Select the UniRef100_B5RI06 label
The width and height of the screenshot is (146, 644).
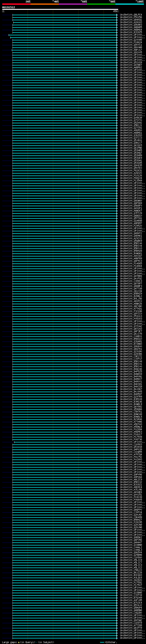pyautogui.click(x=131, y=244)
